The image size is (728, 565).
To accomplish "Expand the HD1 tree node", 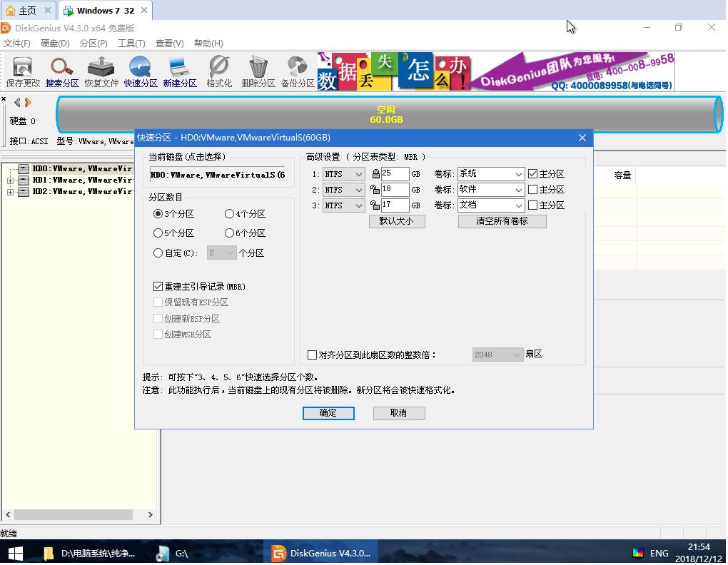I will click(x=10, y=180).
